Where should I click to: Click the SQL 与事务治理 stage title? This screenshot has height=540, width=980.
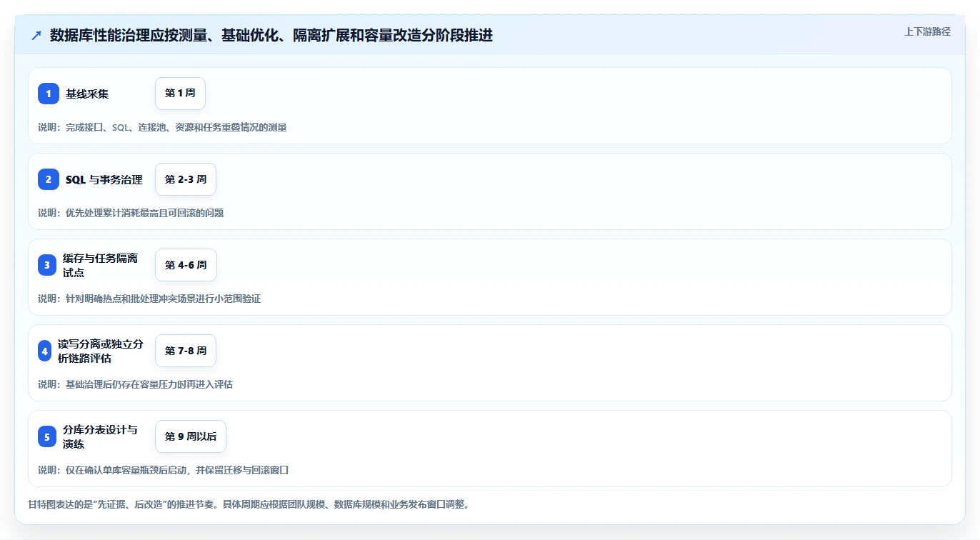[104, 179]
